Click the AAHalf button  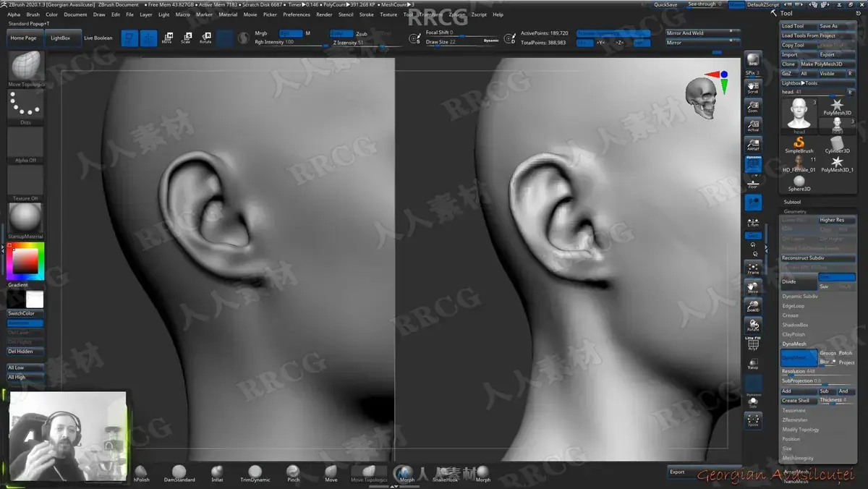pos(753,143)
